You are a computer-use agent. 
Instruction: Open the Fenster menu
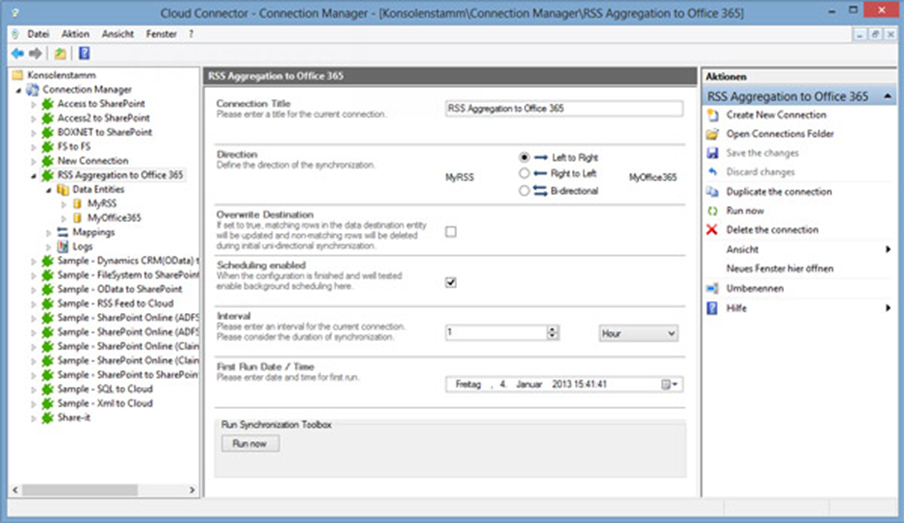163,34
